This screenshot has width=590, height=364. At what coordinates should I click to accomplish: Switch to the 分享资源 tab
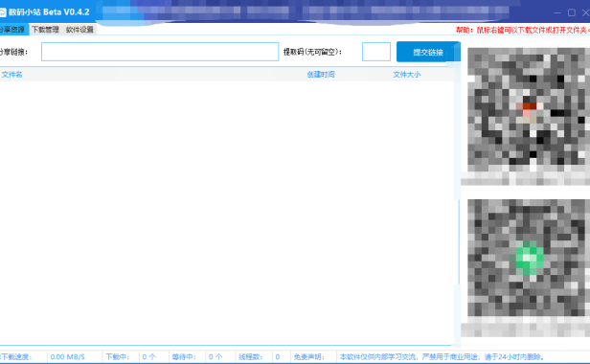tap(13, 30)
